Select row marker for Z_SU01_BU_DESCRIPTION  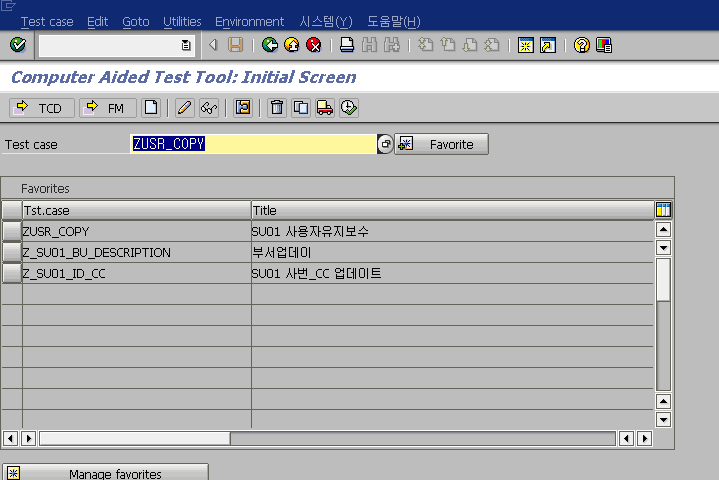pos(12,252)
